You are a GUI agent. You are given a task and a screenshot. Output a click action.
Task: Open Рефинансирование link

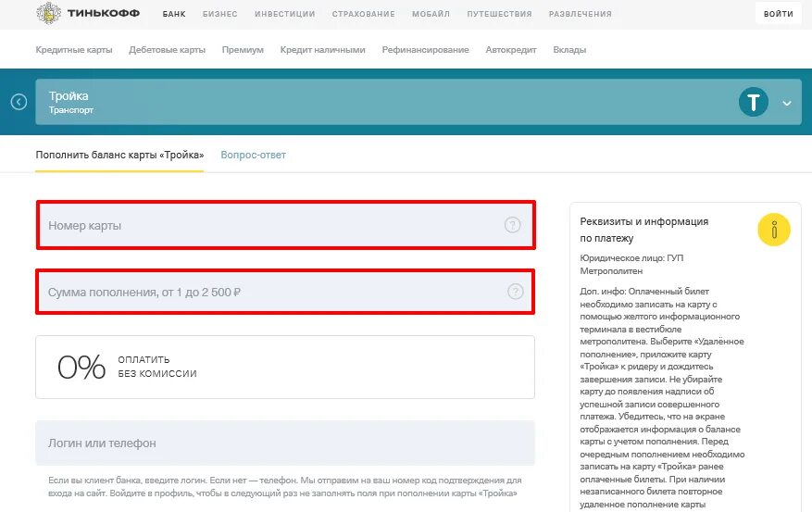point(426,50)
